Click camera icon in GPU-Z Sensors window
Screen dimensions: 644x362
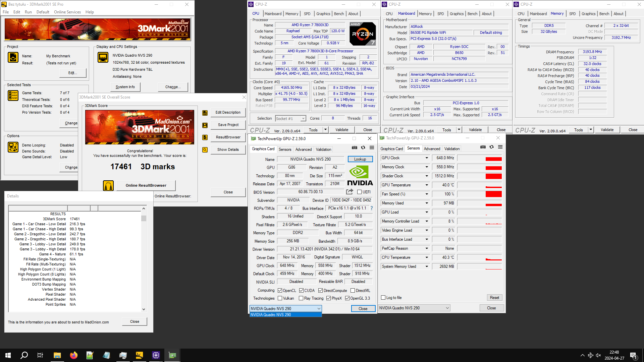tap(483, 147)
